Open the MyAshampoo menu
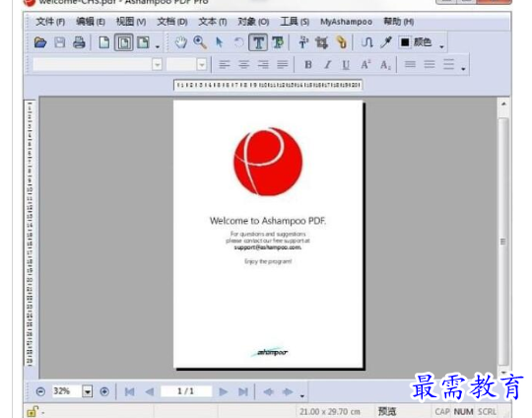 (346, 22)
